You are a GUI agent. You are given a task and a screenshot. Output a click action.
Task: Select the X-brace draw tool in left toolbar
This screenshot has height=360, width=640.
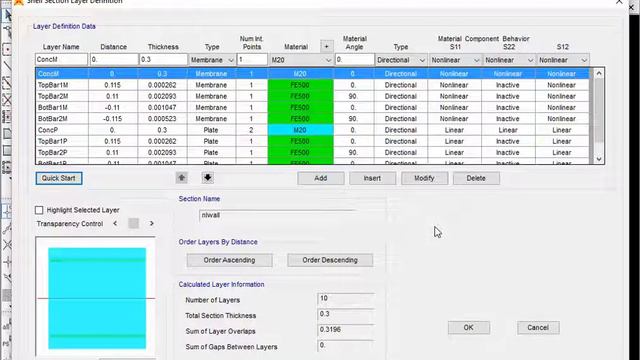tap(7, 100)
